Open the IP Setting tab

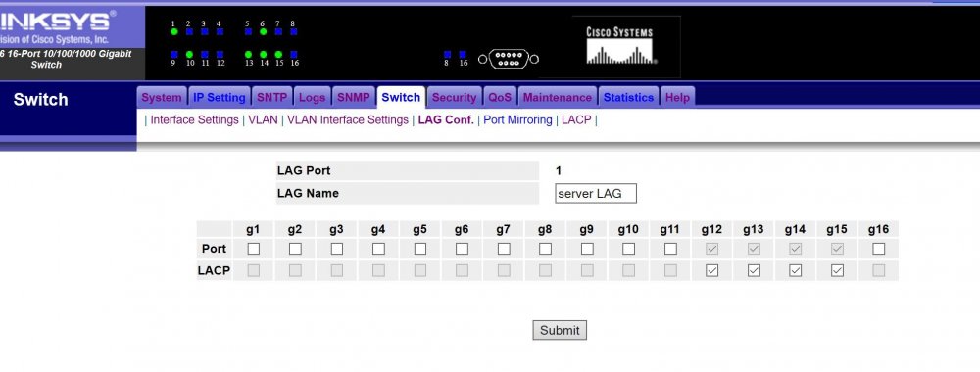click(x=219, y=97)
